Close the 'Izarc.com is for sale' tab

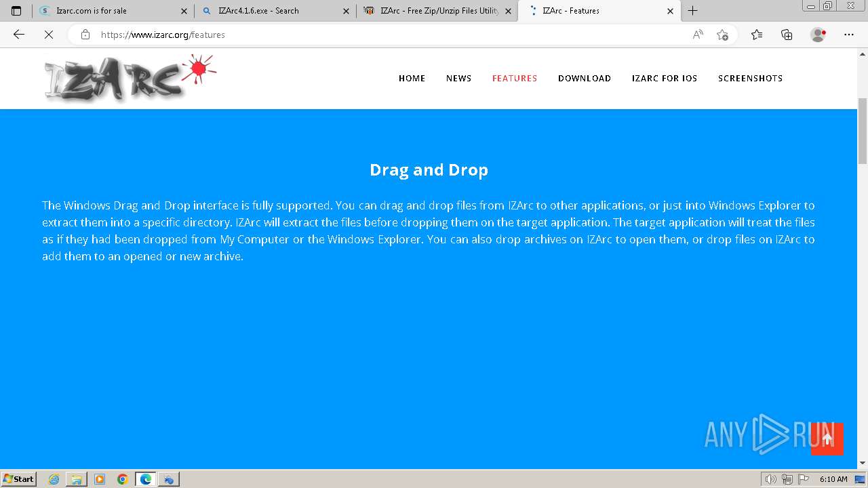(x=184, y=11)
